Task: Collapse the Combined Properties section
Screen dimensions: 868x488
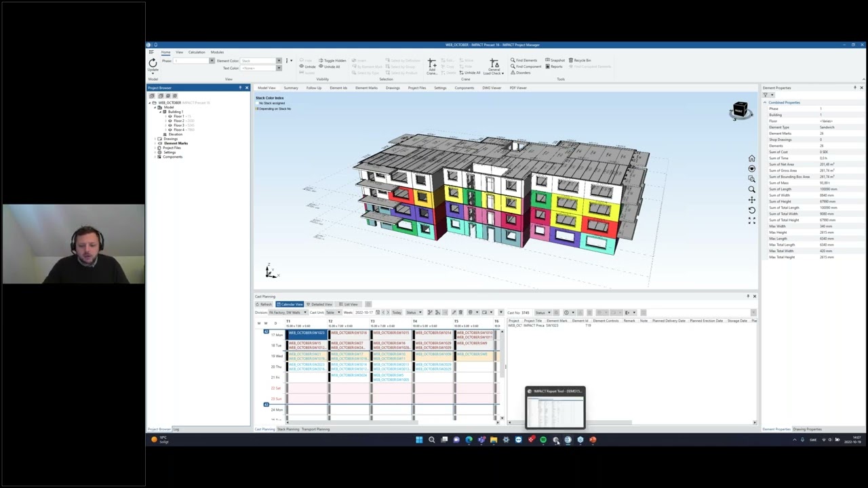Action: pyautogui.click(x=765, y=102)
